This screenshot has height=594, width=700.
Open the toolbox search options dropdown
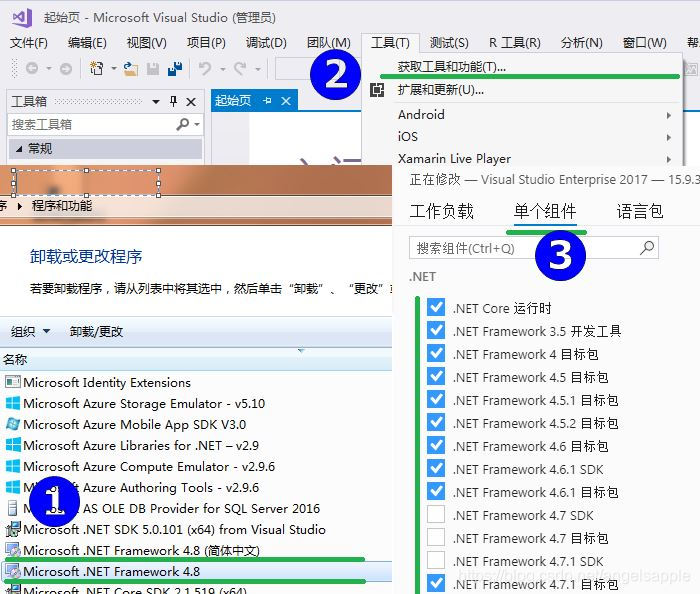[x=197, y=125]
